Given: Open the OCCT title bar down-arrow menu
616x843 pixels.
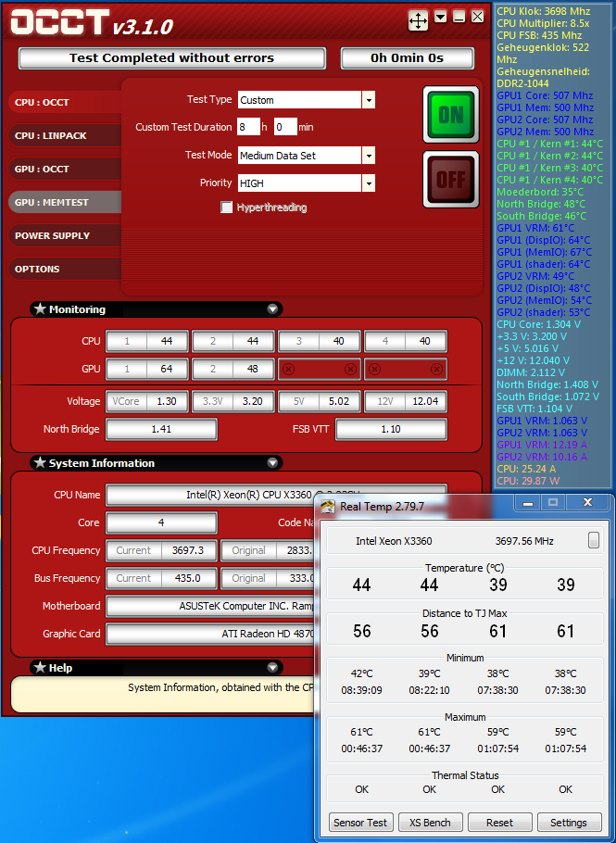Looking at the screenshot, I should (x=441, y=18).
